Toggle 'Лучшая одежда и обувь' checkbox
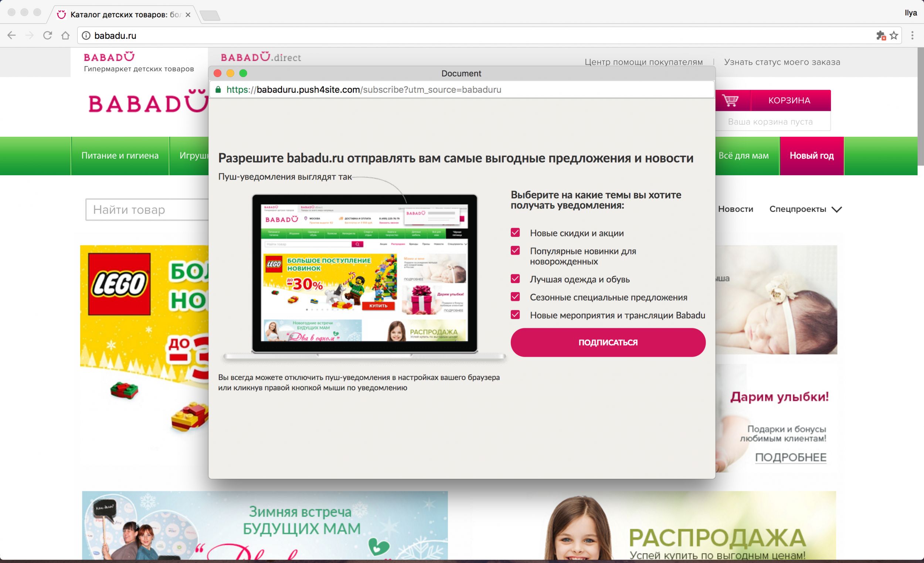 [x=515, y=279]
